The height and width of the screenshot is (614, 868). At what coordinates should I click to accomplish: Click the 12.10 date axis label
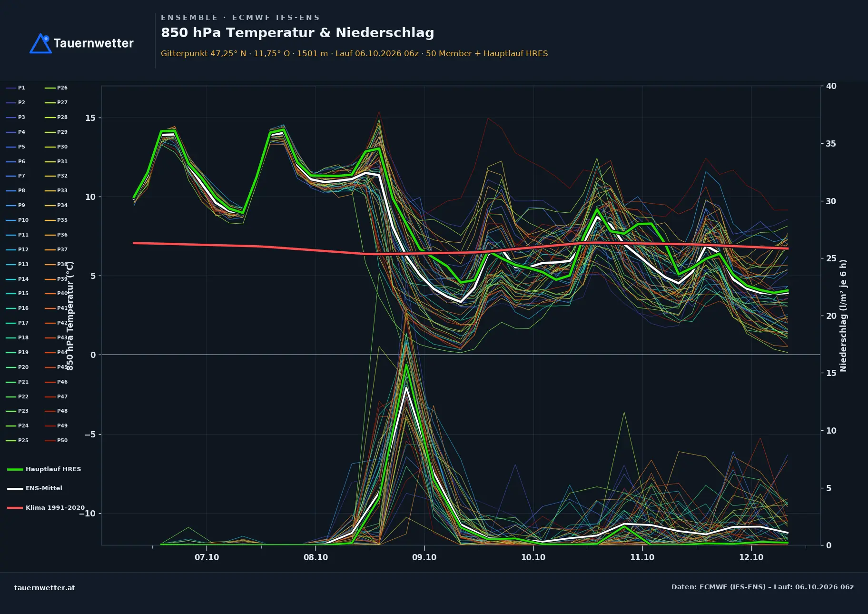[x=751, y=557]
